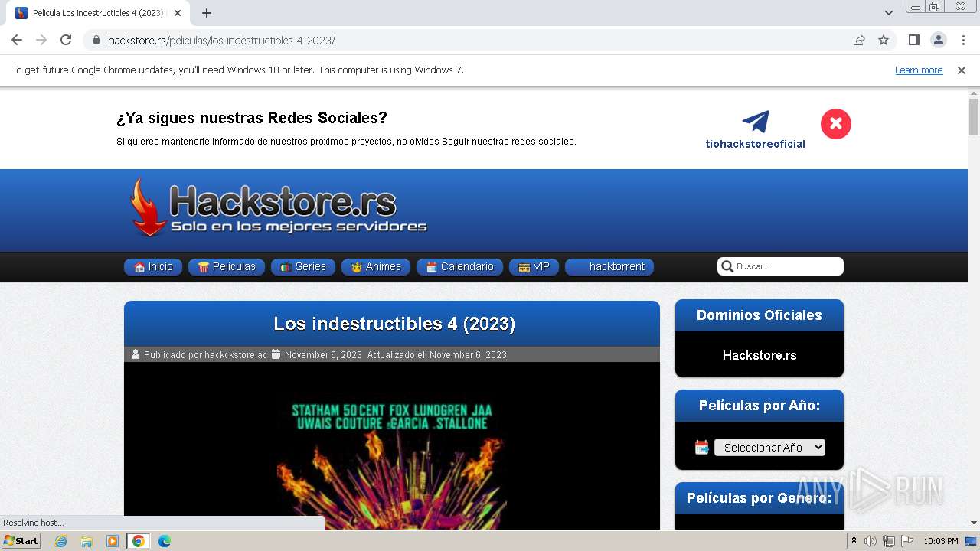Open the Action Center flag icon
The image size is (980, 551).
(907, 541)
